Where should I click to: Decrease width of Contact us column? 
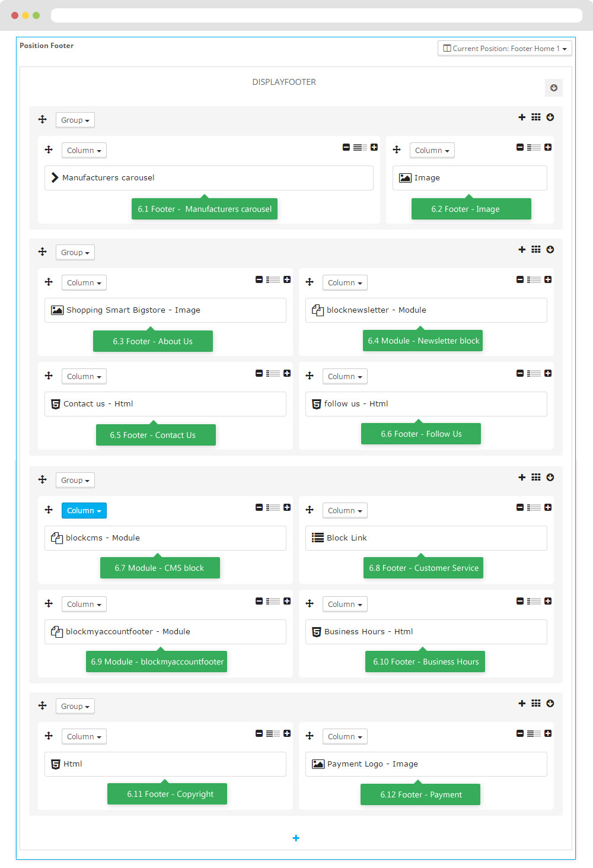pos(259,373)
